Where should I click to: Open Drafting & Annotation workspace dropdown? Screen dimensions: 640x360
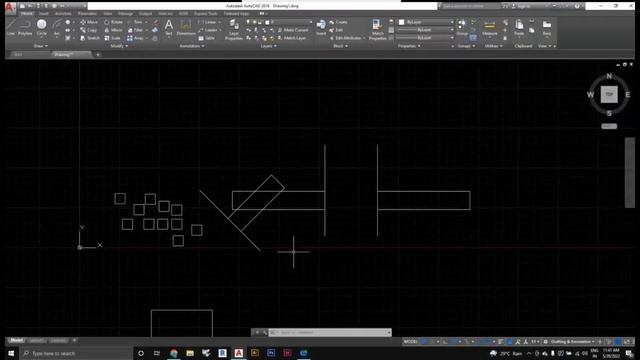click(573, 342)
